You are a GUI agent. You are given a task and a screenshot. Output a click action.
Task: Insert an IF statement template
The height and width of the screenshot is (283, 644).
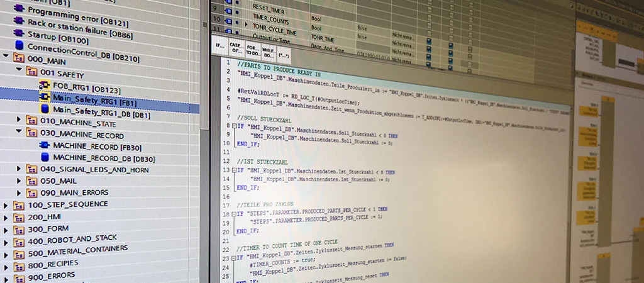(220, 46)
